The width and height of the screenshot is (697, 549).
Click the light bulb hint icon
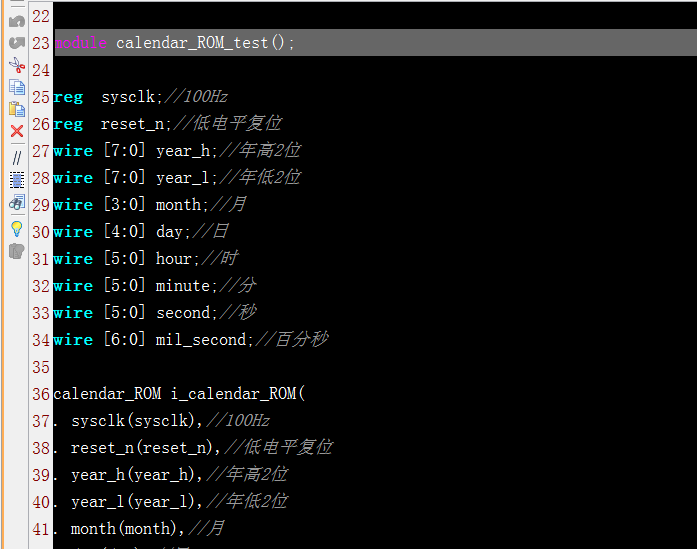click(x=16, y=228)
